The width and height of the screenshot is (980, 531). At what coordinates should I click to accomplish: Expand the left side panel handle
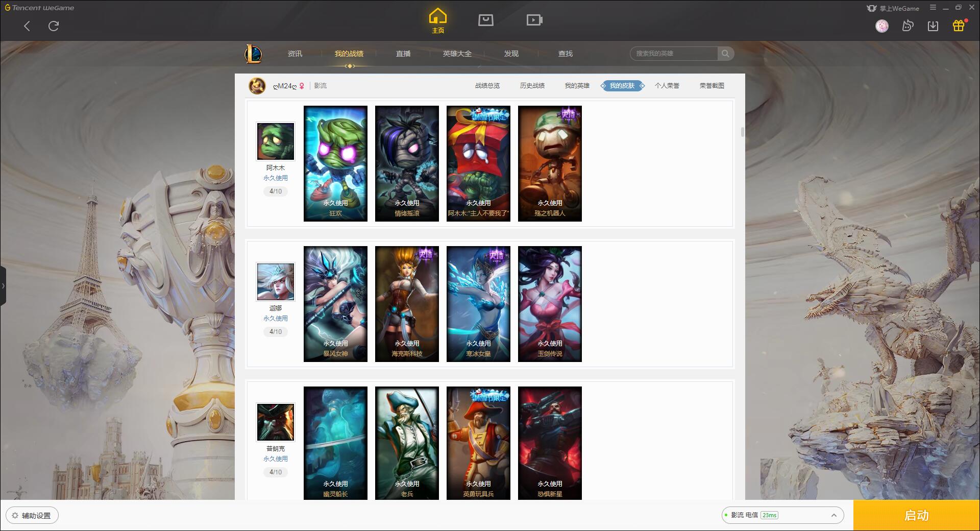pyautogui.click(x=3, y=286)
